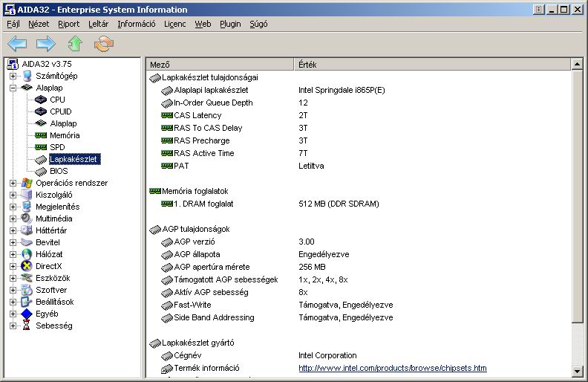Click the Multimédia speaker icon

(x=27, y=218)
